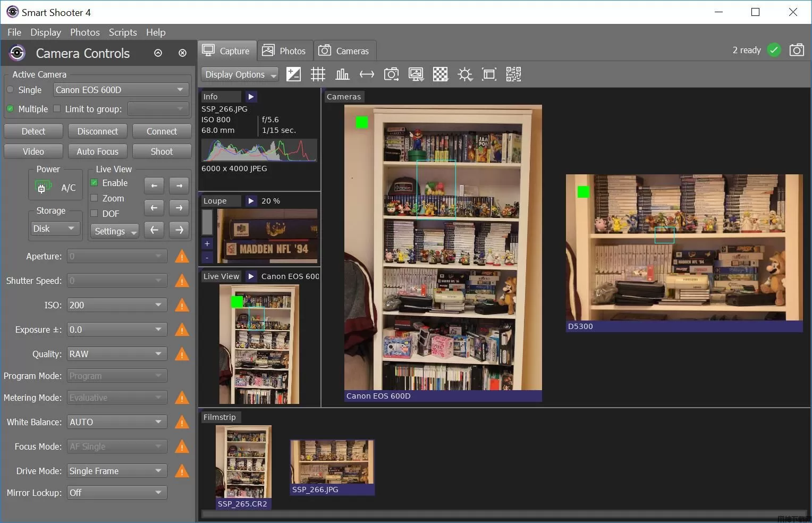This screenshot has height=523, width=812.
Task: Show the histogram via toolbar icon
Action: [x=343, y=74]
